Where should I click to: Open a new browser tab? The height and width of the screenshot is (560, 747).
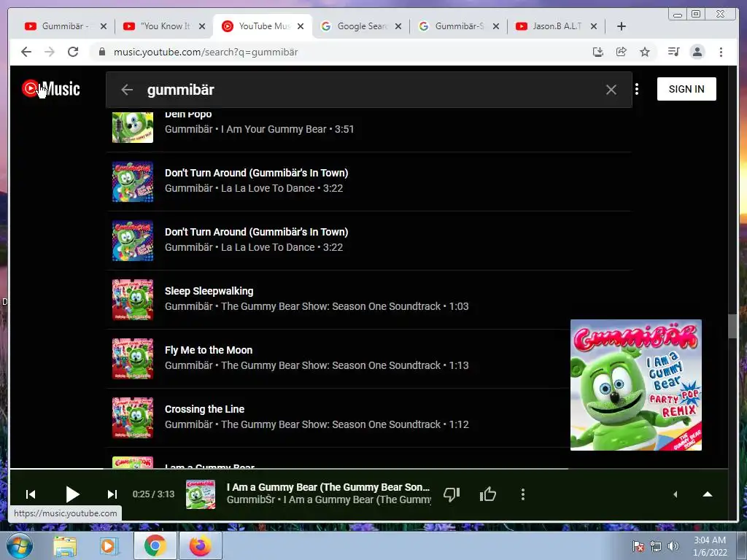622,26
